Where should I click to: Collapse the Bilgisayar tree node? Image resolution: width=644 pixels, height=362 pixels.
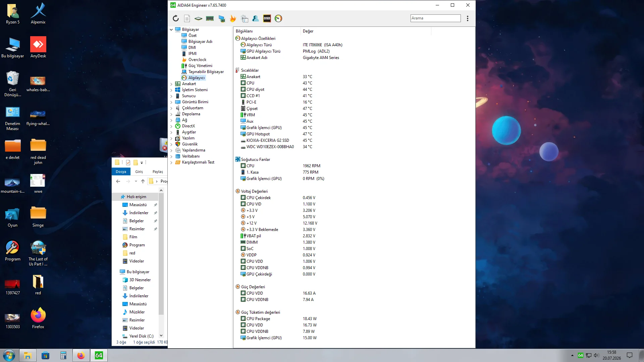(171, 29)
